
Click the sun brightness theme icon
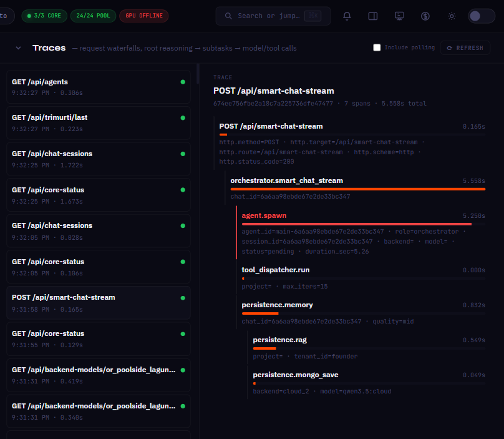coord(452,16)
